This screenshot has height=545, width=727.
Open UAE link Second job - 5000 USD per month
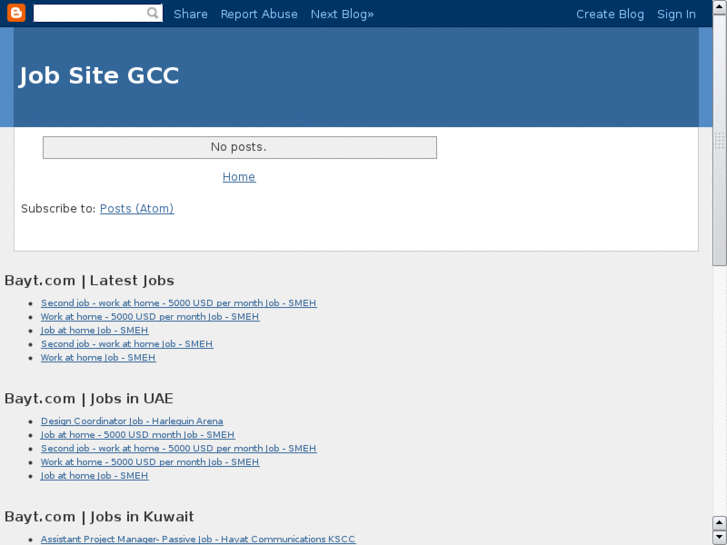pyautogui.click(x=179, y=449)
